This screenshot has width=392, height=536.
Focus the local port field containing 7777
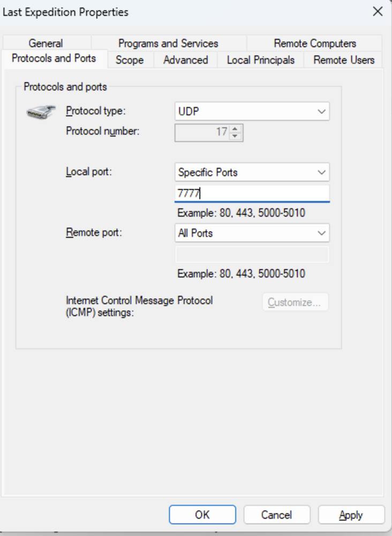tap(252, 193)
